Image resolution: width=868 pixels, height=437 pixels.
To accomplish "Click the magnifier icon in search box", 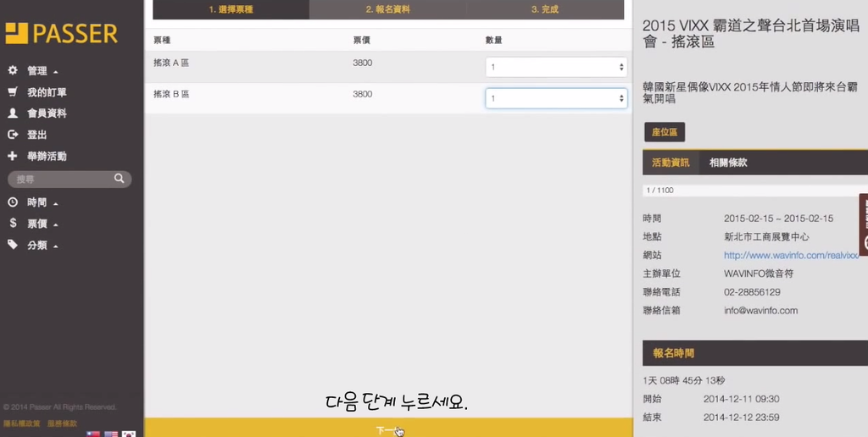I will [x=119, y=179].
